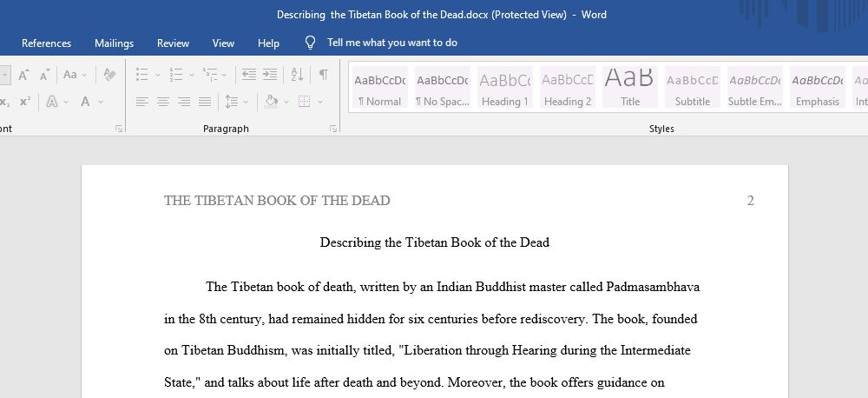Open the Help tab
This screenshot has width=868, height=398.
click(x=268, y=43)
